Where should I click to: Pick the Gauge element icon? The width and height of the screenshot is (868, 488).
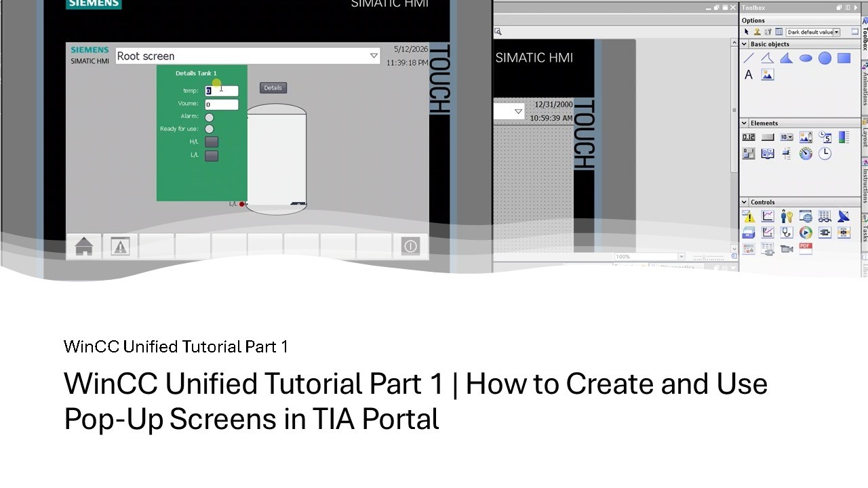coord(806,153)
